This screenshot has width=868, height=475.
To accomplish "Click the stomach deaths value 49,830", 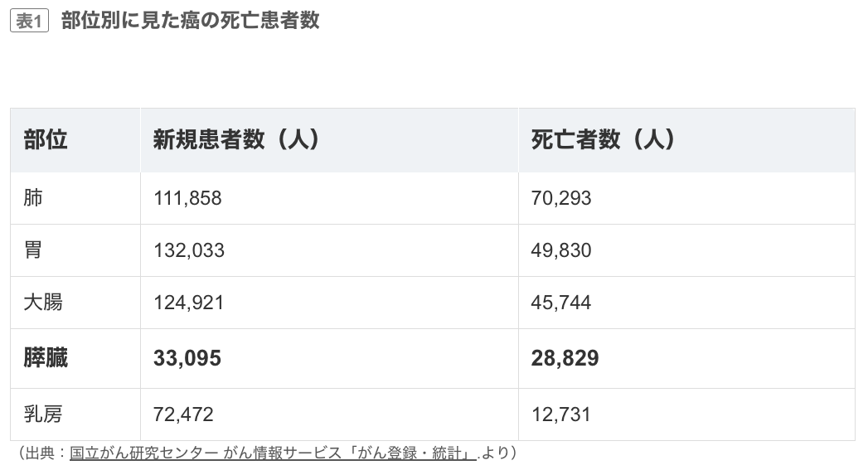I will coord(561,250).
